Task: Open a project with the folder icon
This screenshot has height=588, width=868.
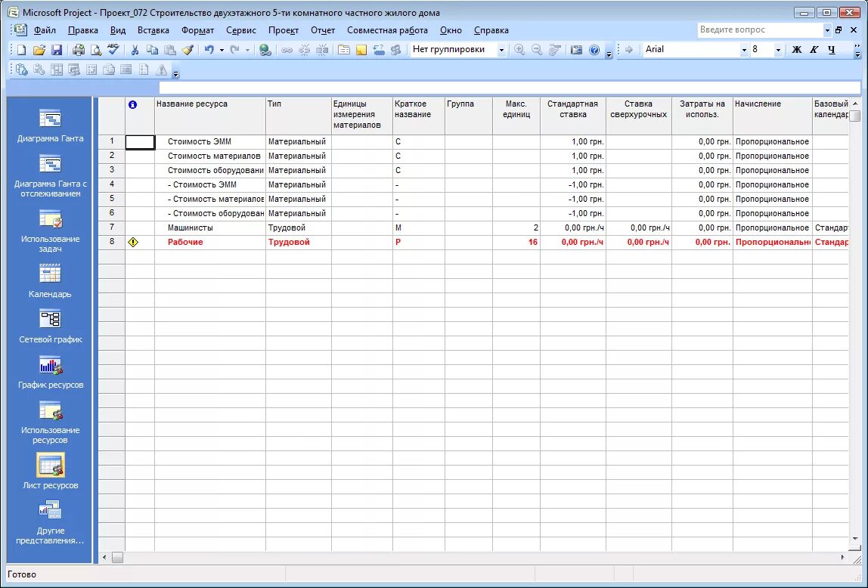Action: (x=39, y=50)
